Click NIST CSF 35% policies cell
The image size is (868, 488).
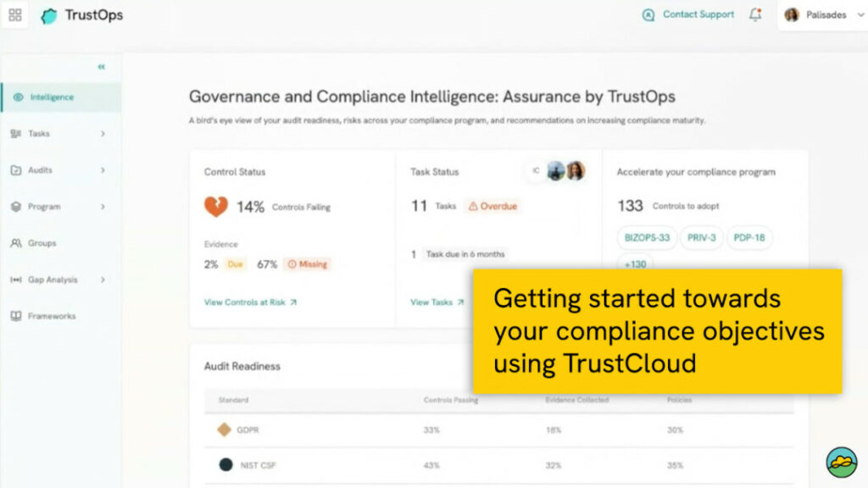point(675,465)
